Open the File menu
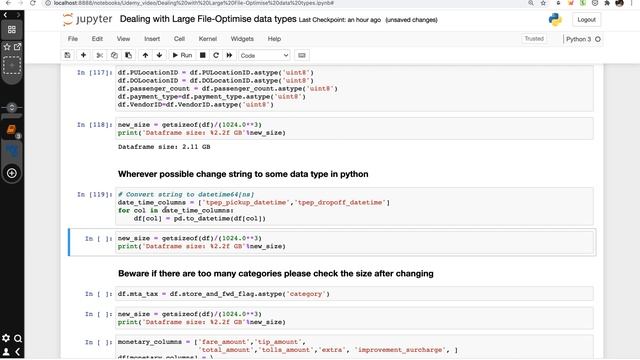This screenshot has height=360, width=640. click(x=73, y=39)
